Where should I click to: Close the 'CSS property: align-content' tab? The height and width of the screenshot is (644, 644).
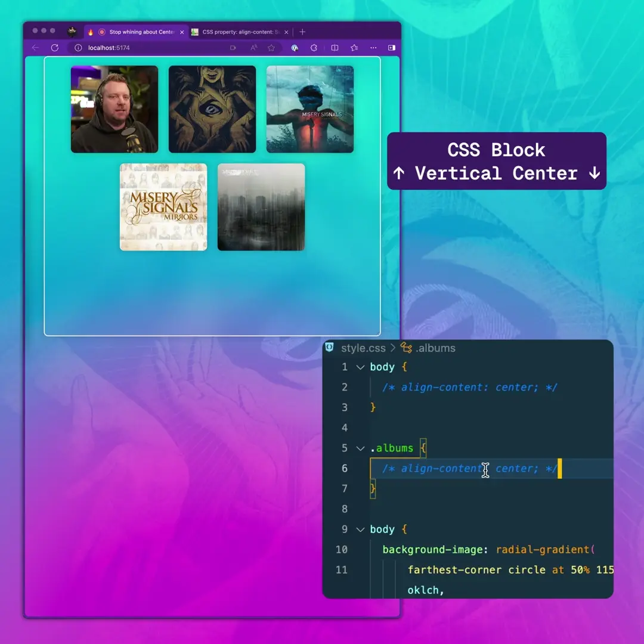pos(287,32)
